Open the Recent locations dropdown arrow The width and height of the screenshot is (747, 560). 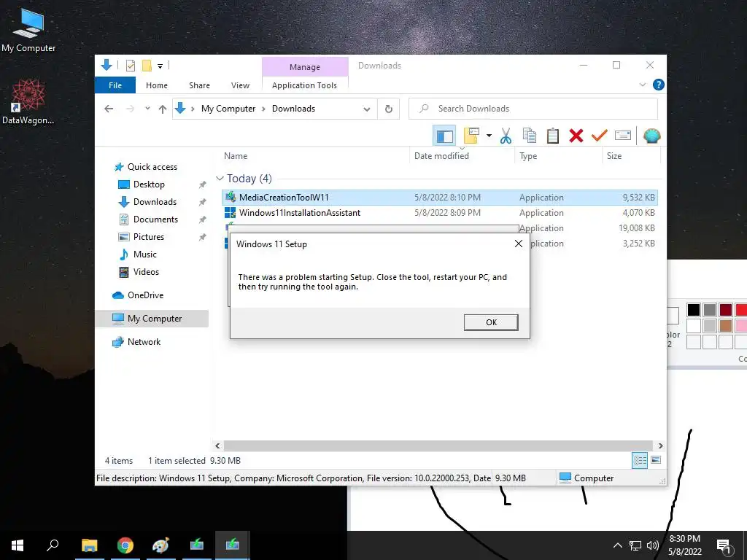pyautogui.click(x=147, y=109)
